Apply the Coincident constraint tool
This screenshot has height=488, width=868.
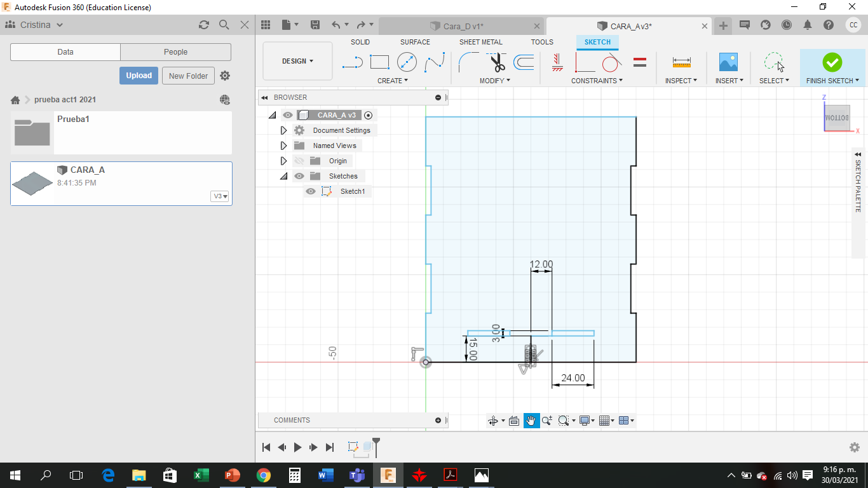point(585,62)
